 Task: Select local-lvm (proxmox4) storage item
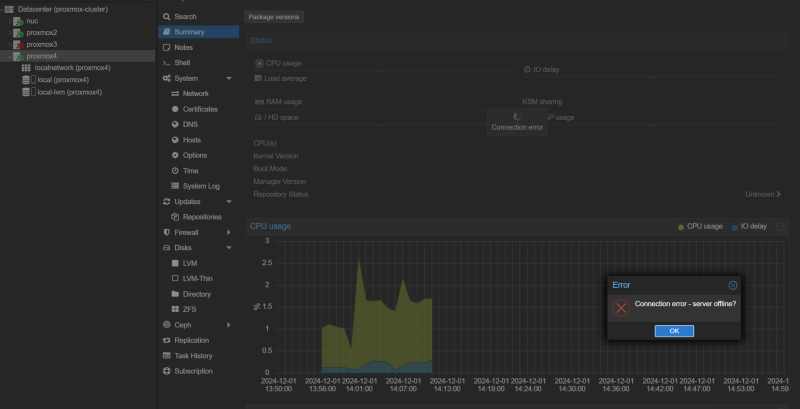[x=70, y=92]
